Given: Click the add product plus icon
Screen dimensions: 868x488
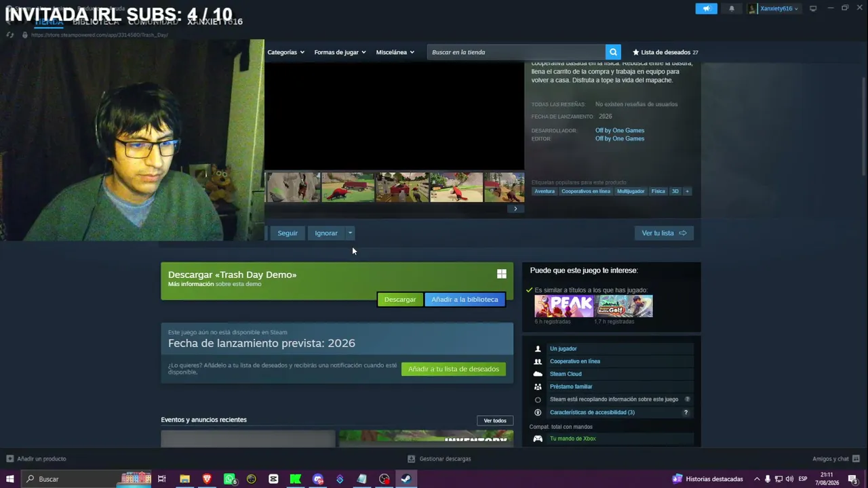Looking at the screenshot, I should [9, 459].
